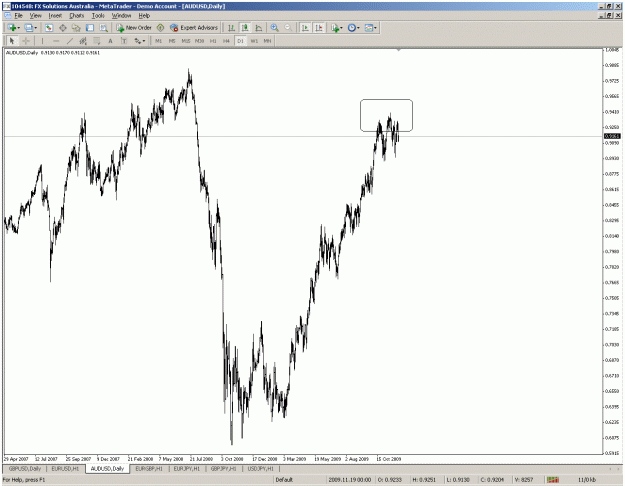Show the Market Watch window
Image resolution: width=625 pixels, height=486 pixels.
coord(49,28)
